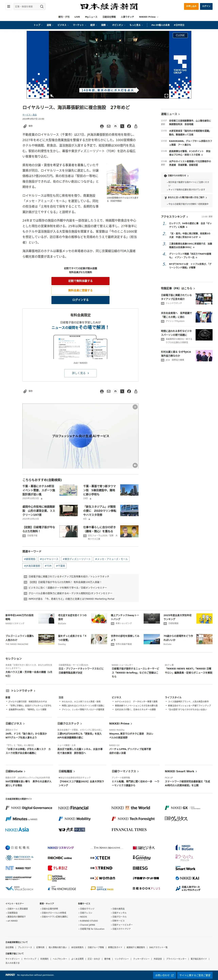This screenshot has width=218, height=980.
Task: Expand the 国際 navigation dropdown
Action: point(104,25)
